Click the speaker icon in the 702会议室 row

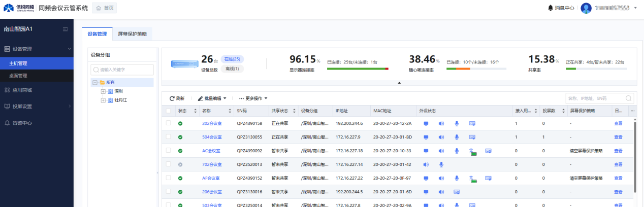point(426,164)
